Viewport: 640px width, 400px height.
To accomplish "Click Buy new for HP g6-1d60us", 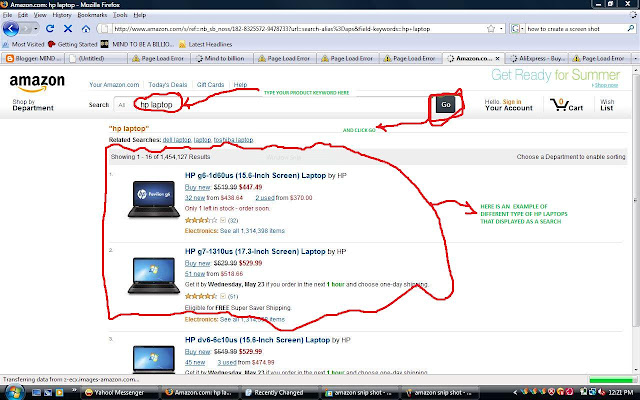I will [198, 187].
